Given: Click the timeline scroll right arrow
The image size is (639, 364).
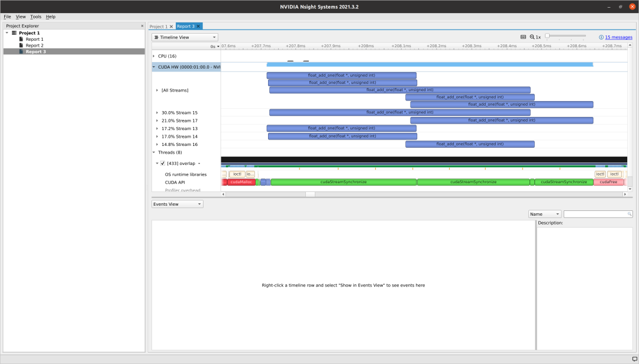Looking at the screenshot, I should click(625, 194).
